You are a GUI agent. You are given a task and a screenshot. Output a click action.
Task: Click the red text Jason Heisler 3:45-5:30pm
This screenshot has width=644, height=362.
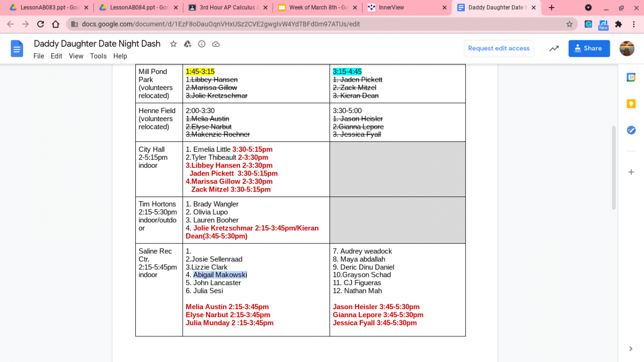pos(376,307)
